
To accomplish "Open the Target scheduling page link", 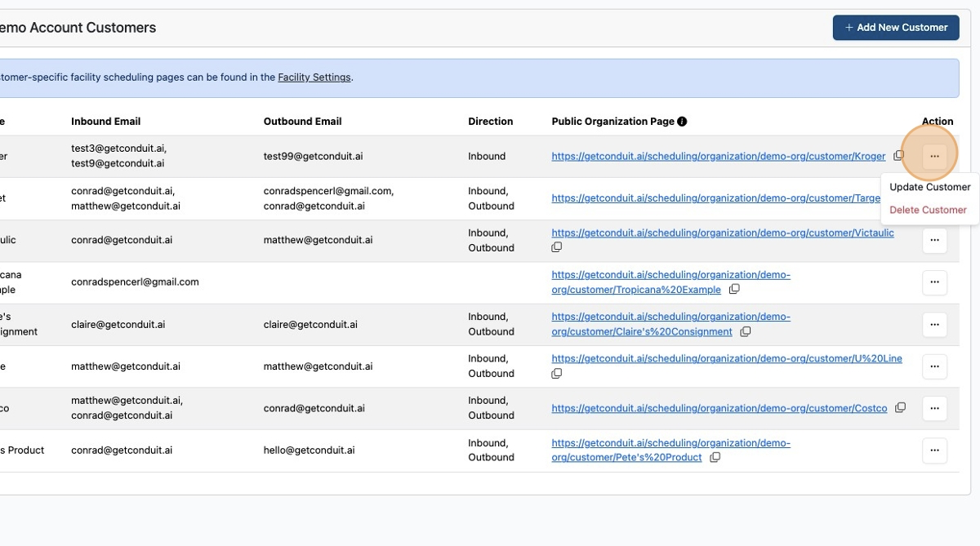I will [716, 198].
